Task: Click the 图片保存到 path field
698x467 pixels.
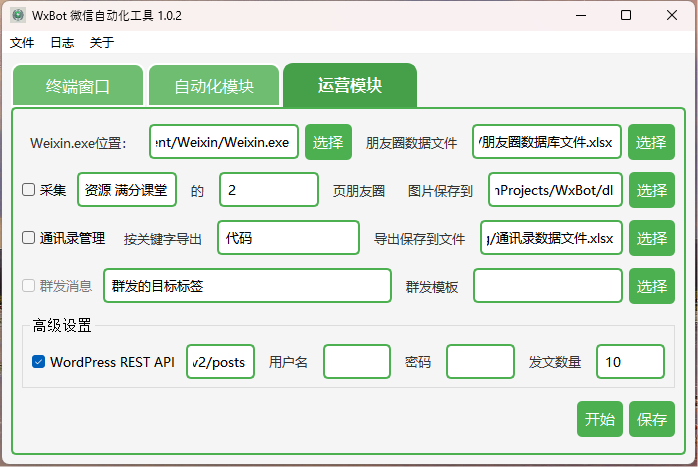Action: pyautogui.click(x=555, y=190)
